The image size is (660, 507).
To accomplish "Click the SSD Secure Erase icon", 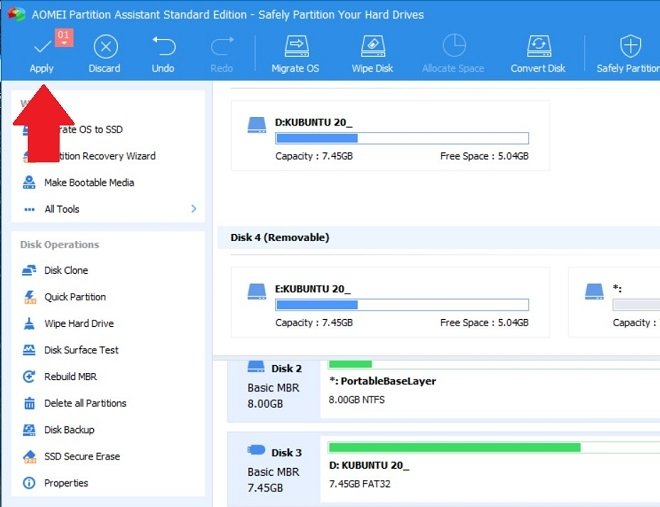I will (29, 456).
